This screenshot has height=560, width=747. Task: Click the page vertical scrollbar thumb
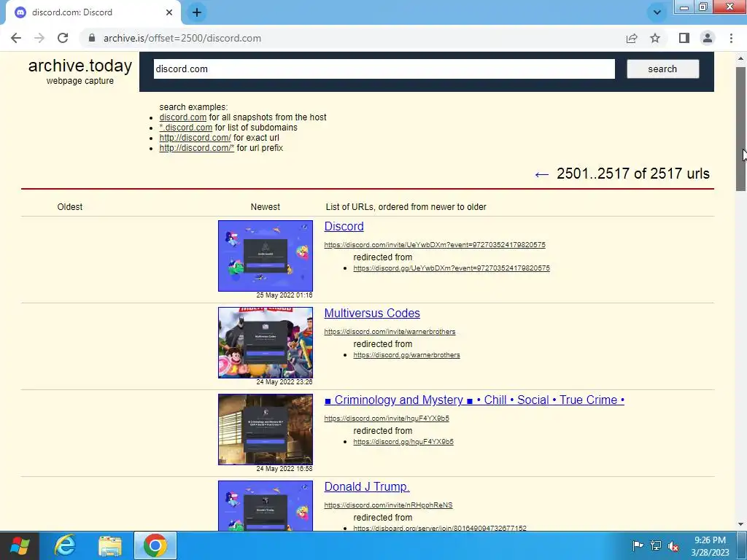pos(741,128)
